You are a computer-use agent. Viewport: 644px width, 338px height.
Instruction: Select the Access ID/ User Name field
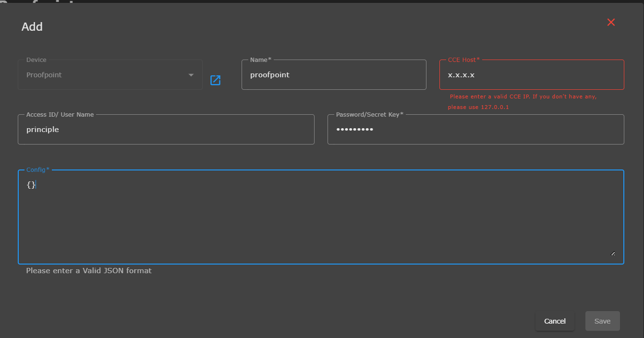point(166,130)
